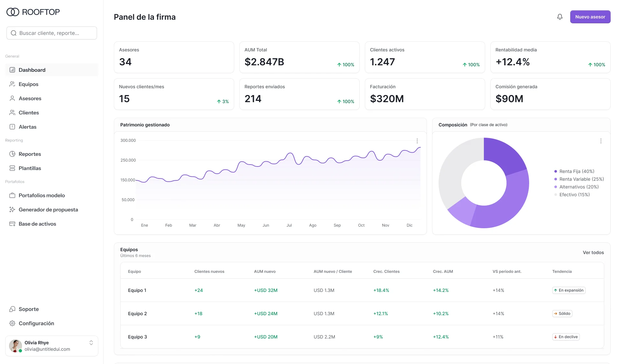Image resolution: width=621 pixels, height=364 pixels.
Task: Click USD 2.2M value
Action: pyautogui.click(x=324, y=337)
